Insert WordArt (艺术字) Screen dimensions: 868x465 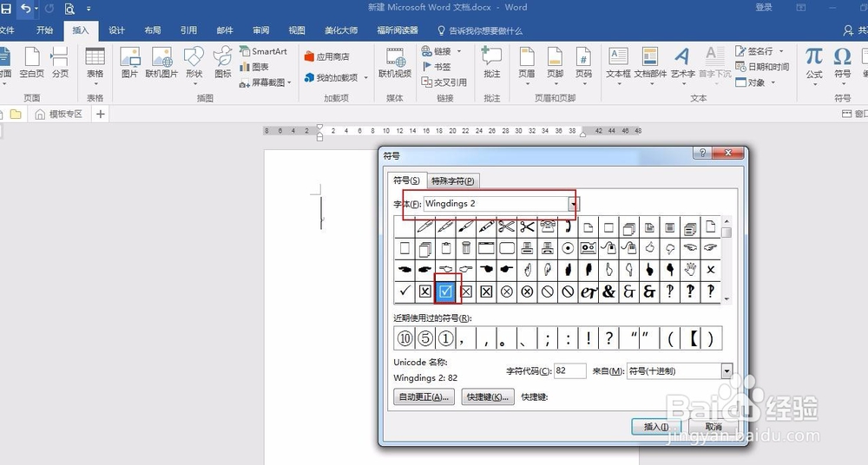click(682, 67)
